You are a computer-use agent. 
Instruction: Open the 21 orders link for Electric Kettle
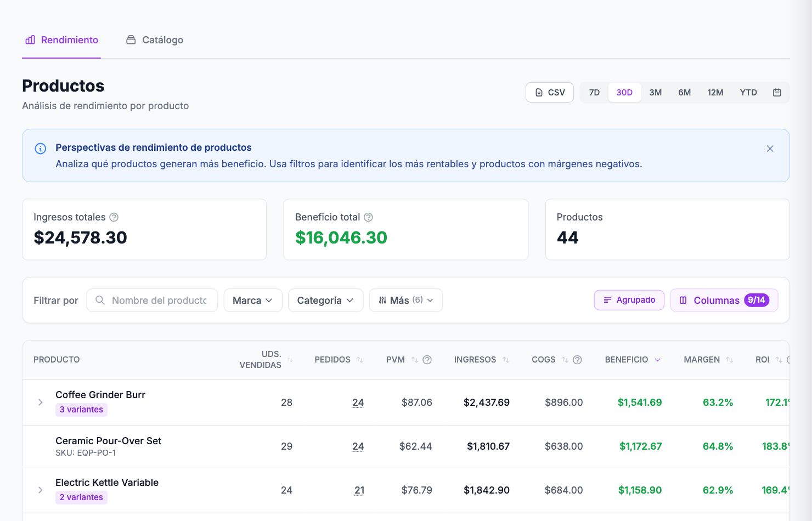pyautogui.click(x=359, y=490)
